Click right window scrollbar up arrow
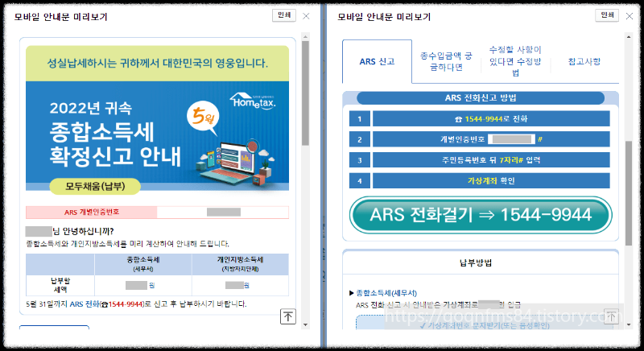Image resolution: width=644 pixels, height=351 pixels. pos(629,37)
